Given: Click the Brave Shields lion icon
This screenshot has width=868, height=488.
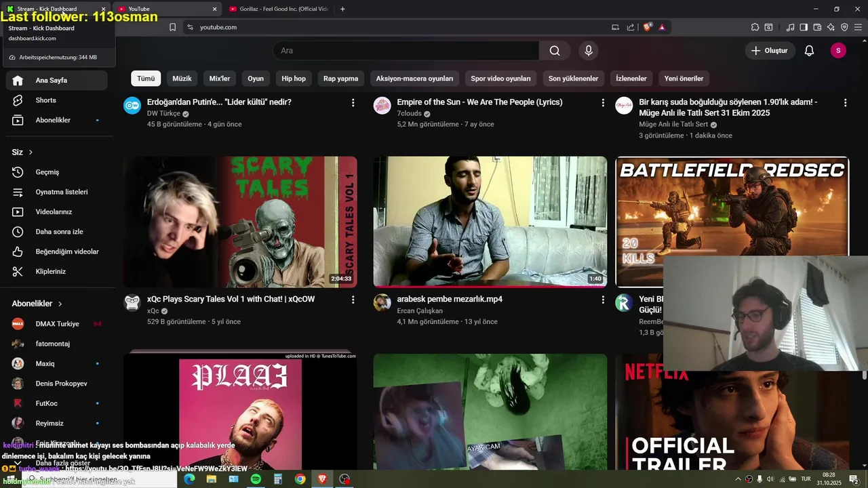Looking at the screenshot, I should (648, 27).
